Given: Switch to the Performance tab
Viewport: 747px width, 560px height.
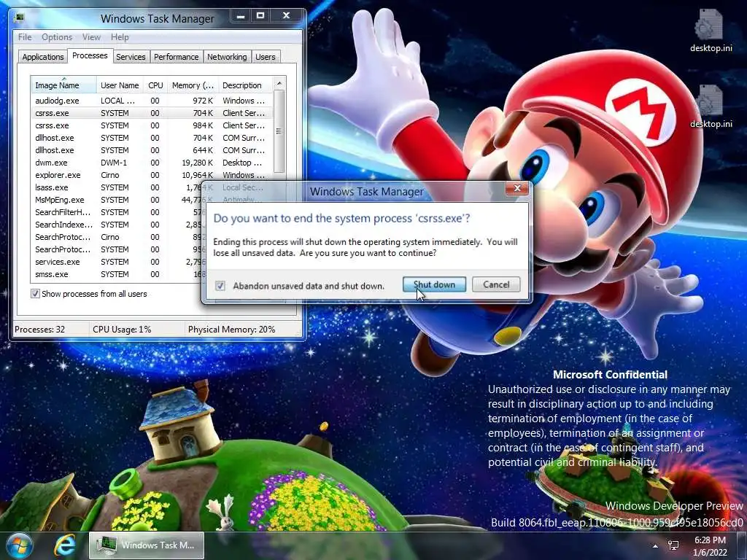Looking at the screenshot, I should [177, 57].
